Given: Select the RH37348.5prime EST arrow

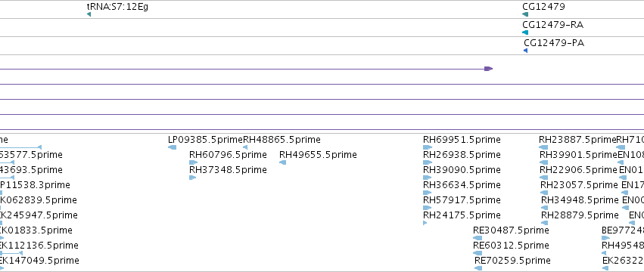Looking at the screenshot, I should (x=193, y=178).
